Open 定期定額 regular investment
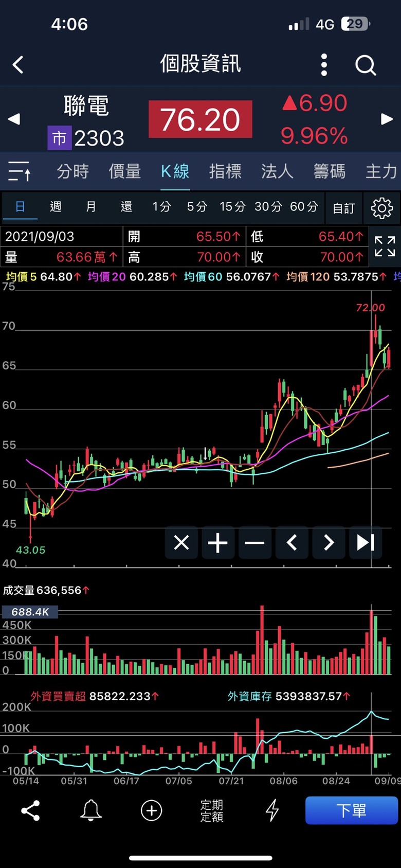Screen dimensions: 401x868 pyautogui.click(x=212, y=810)
